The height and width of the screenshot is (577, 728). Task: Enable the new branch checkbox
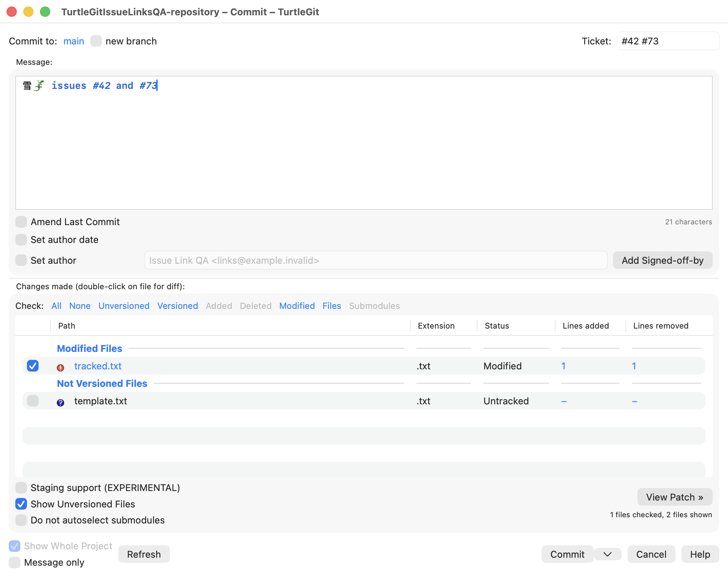(96, 41)
